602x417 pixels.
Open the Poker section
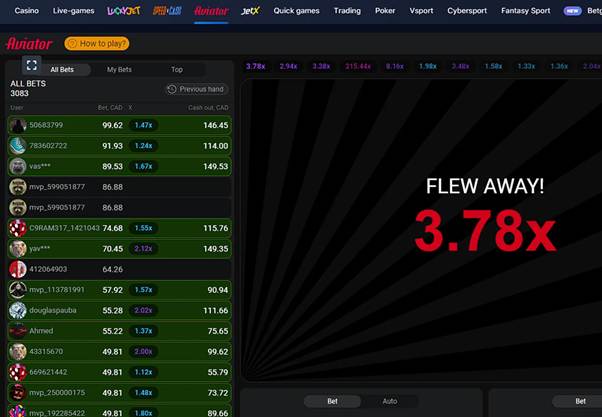coord(385,11)
